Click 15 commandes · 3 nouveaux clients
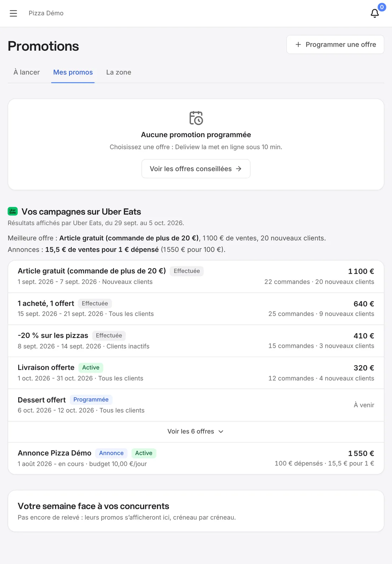Viewport: 392px width, 564px height. (x=321, y=346)
